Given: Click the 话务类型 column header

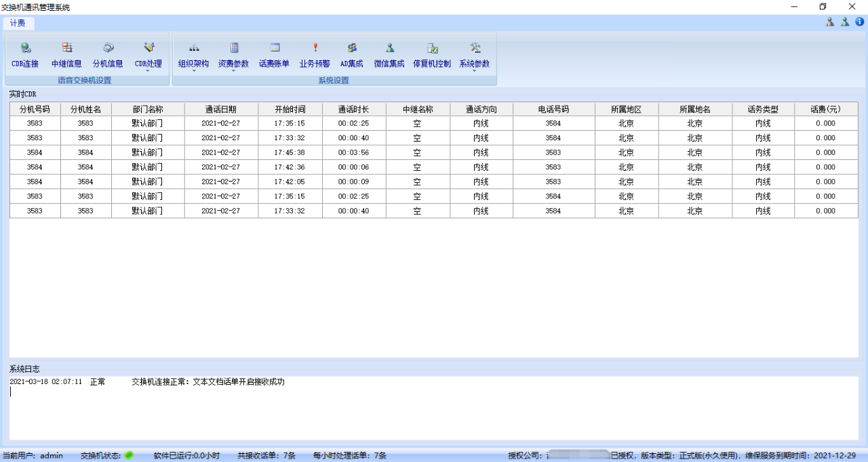Looking at the screenshot, I should pos(763,109).
